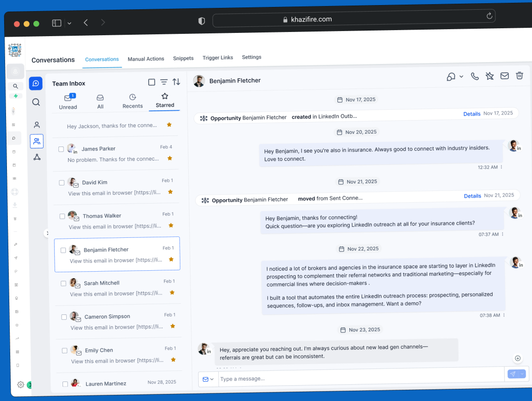Open the Unread tab in Team Inbox
532x401 pixels.
click(x=68, y=101)
